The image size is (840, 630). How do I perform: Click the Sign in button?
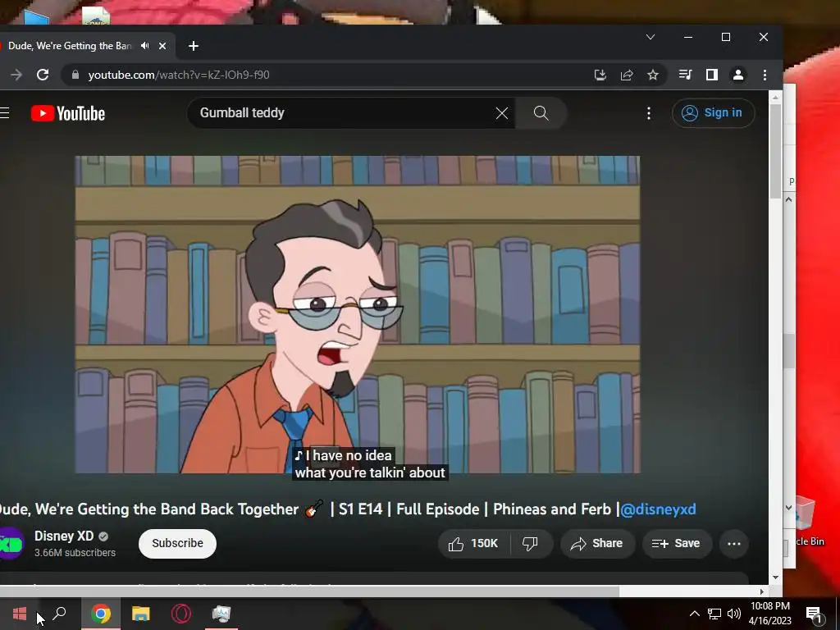(713, 113)
